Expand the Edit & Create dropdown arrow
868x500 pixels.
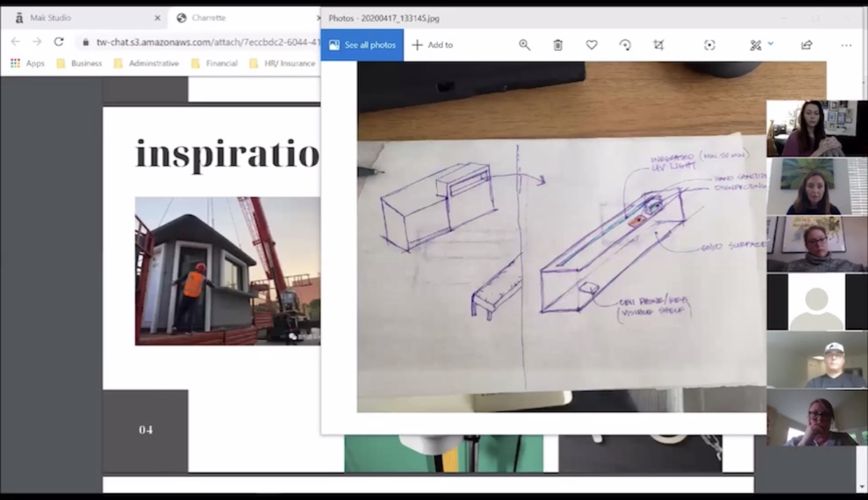(771, 43)
